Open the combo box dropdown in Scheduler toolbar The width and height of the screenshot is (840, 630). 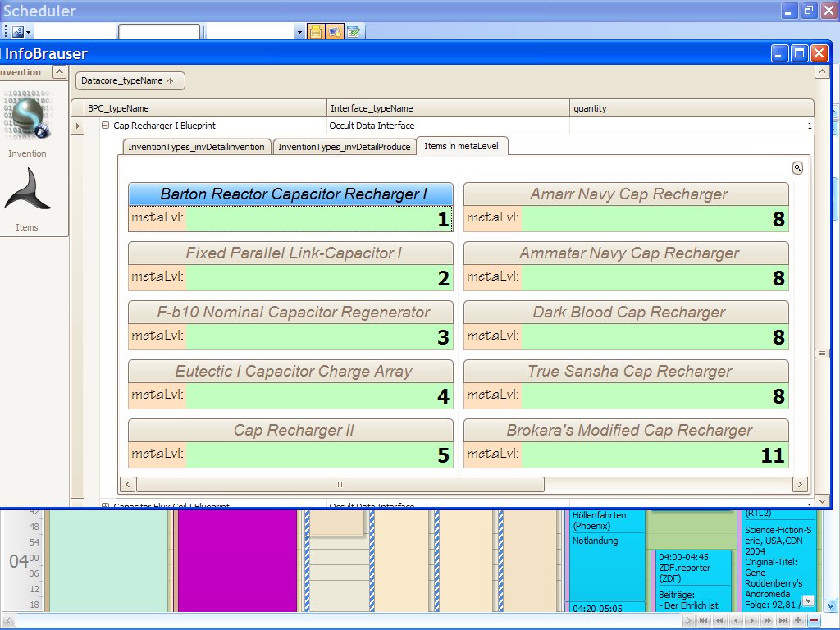click(x=299, y=33)
